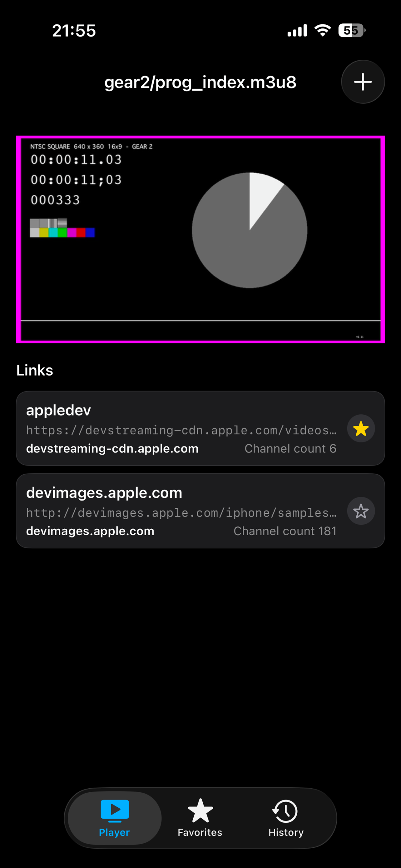Tap the battery indicator in status bar
401x868 pixels.
[352, 31]
